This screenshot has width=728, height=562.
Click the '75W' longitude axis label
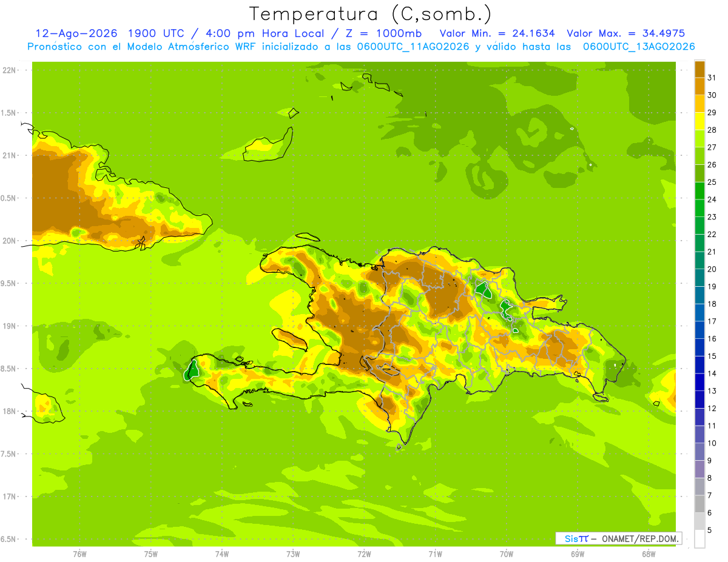click(x=151, y=554)
